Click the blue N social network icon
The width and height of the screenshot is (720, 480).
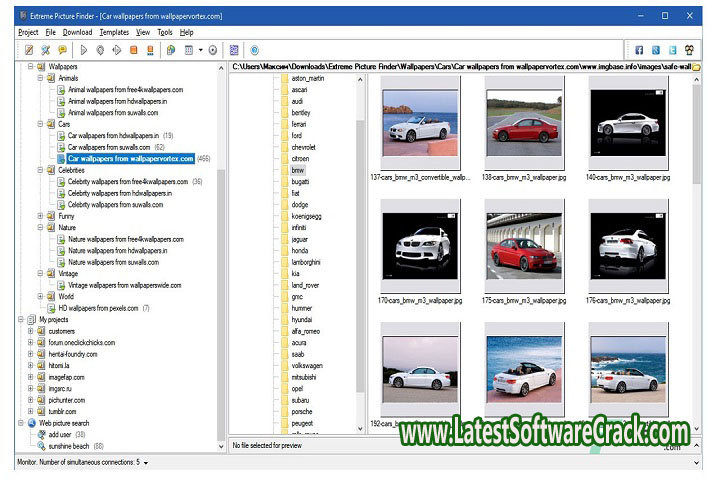click(x=656, y=50)
